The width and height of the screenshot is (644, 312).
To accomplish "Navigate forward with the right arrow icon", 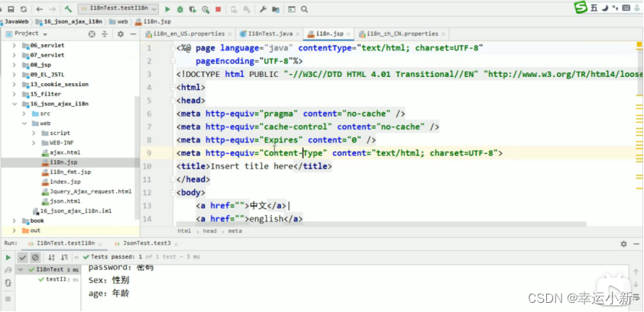I will click(53, 9).
